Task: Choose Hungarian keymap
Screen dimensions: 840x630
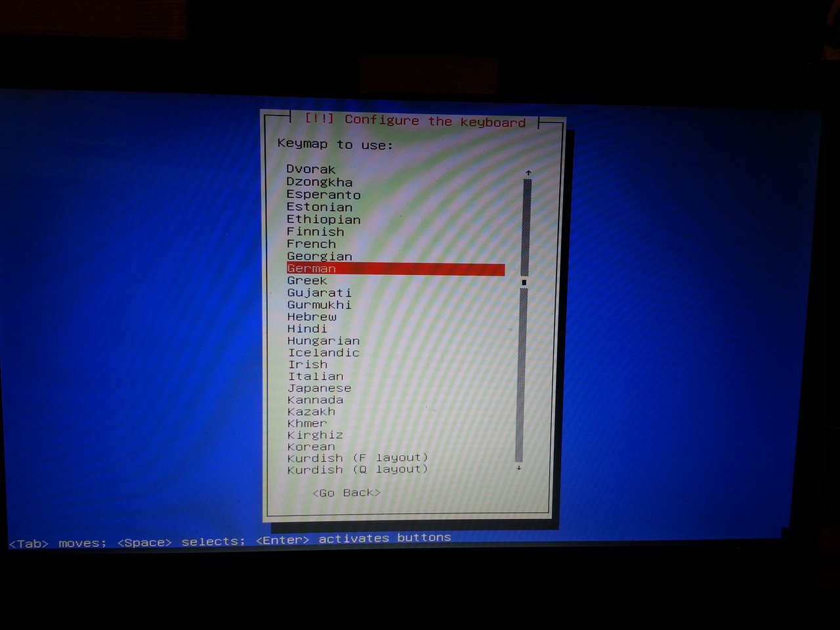Action: (x=324, y=341)
